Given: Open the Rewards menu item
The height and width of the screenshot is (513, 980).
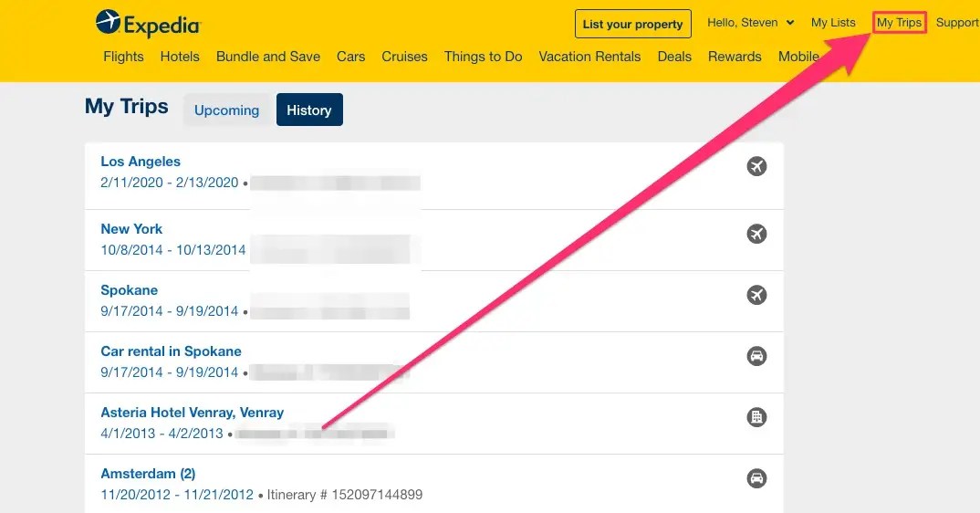Looking at the screenshot, I should (x=735, y=57).
